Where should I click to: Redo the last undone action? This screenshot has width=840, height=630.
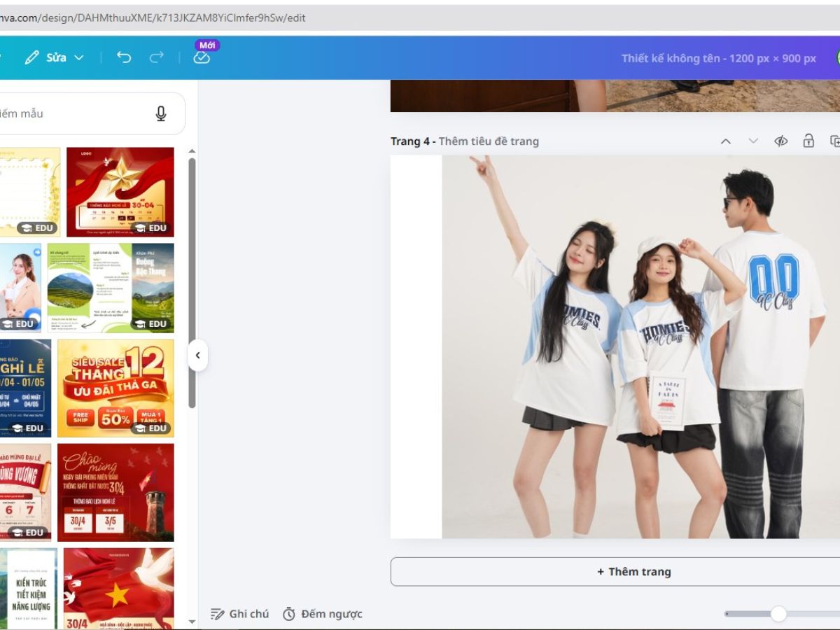(157, 57)
